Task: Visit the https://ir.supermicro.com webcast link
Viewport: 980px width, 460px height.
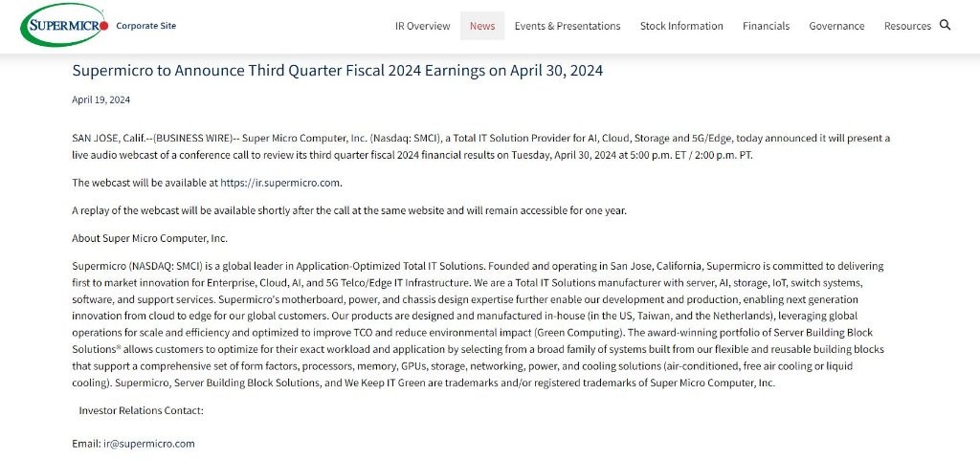Action: point(279,183)
